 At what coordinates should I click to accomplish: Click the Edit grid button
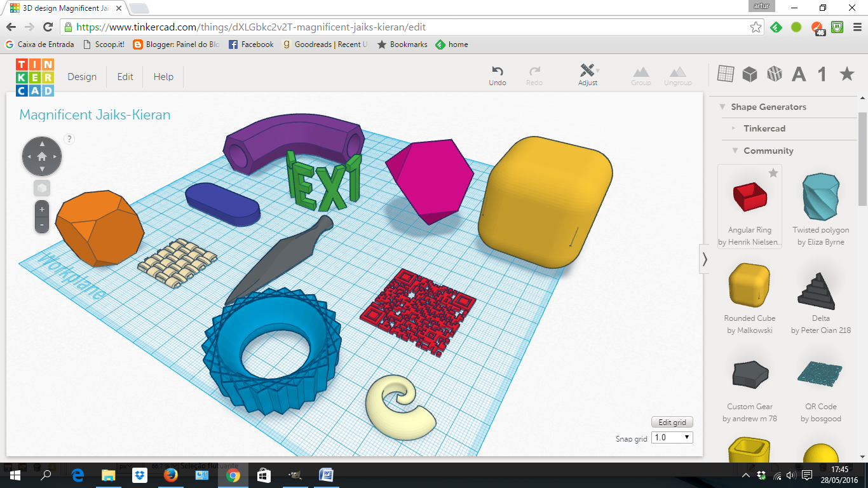coord(672,423)
